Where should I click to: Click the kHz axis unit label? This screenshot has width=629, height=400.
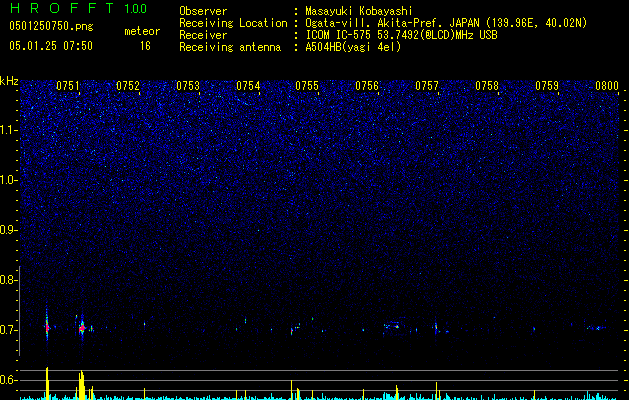(9, 81)
